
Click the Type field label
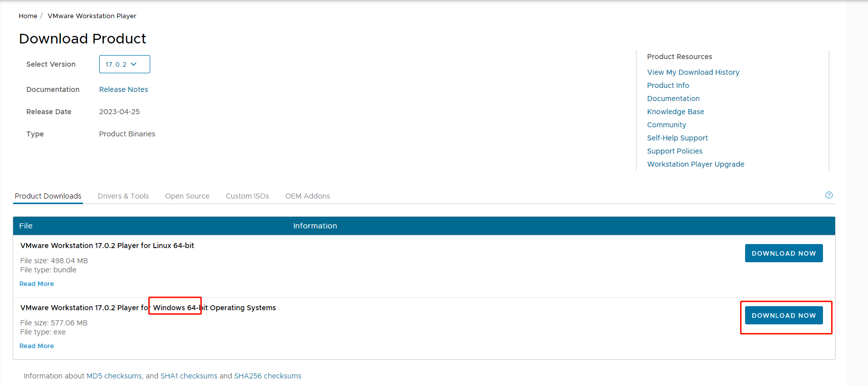coord(35,134)
